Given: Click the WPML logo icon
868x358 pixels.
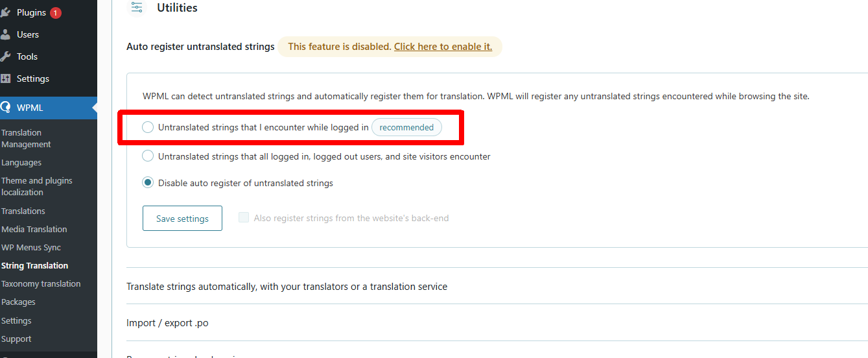Looking at the screenshot, I should click(5, 107).
